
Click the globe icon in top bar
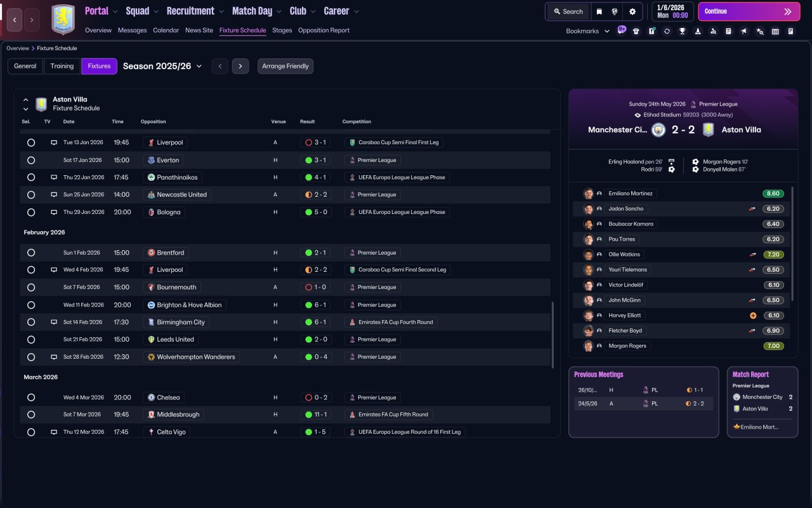point(615,11)
